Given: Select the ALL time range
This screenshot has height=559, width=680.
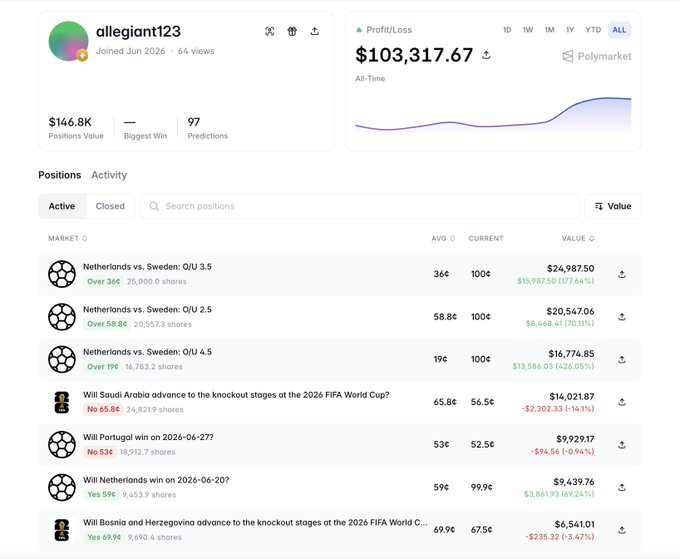Looking at the screenshot, I should (619, 30).
